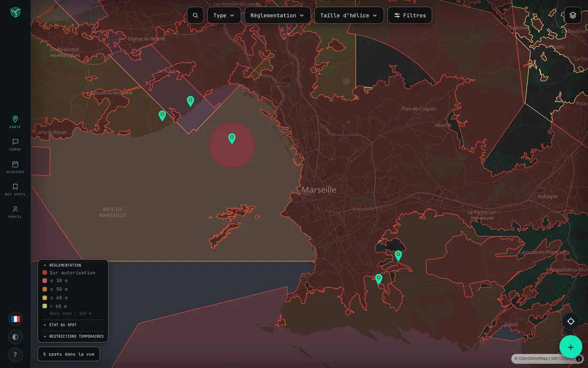Click the Allauch map label

tap(443, 125)
